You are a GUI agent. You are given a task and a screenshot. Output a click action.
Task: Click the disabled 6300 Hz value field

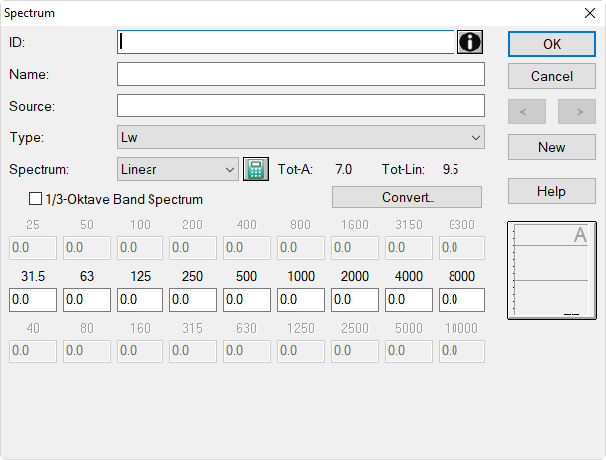coord(462,248)
